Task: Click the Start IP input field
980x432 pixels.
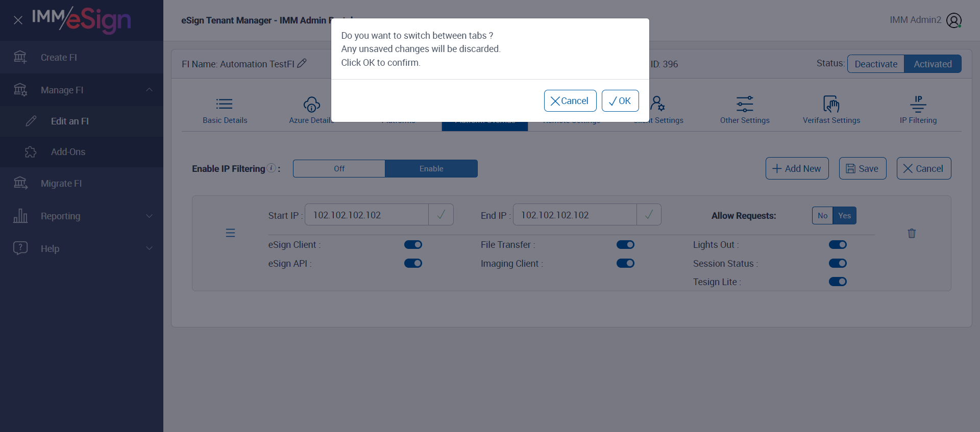Action: 366,215
